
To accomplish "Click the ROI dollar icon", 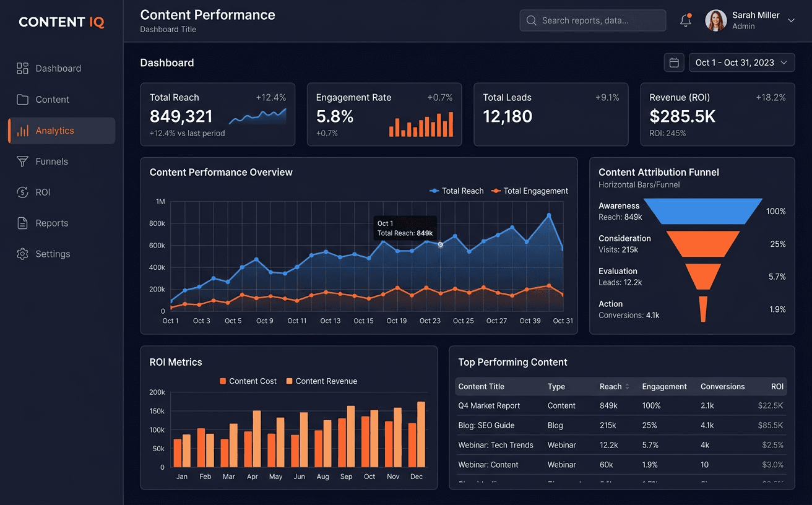I will tap(22, 192).
